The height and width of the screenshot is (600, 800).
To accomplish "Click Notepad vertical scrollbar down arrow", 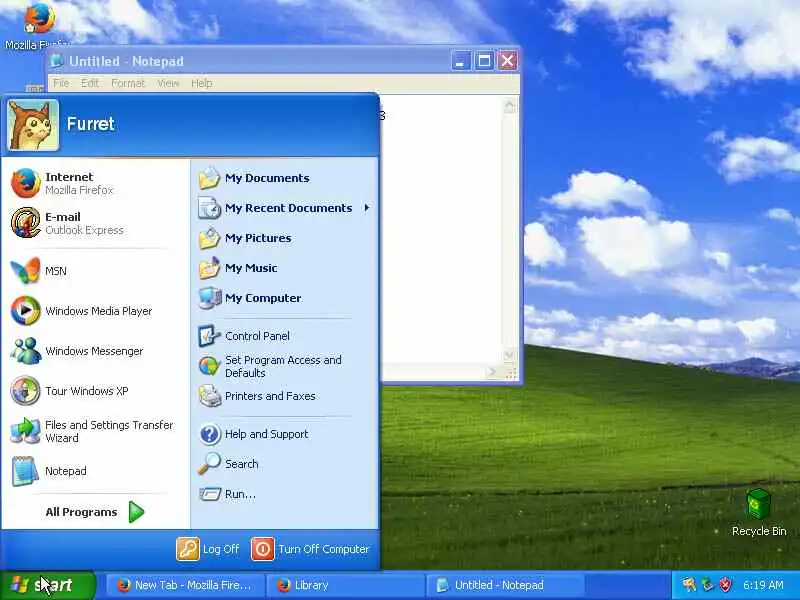I will [x=509, y=354].
